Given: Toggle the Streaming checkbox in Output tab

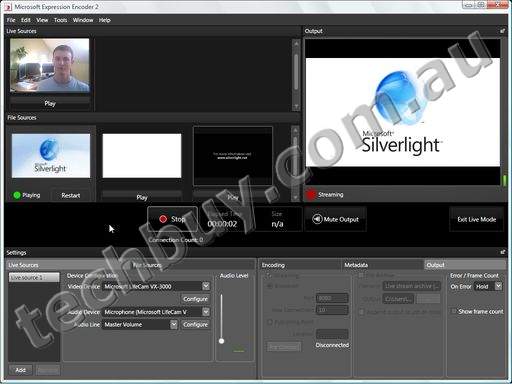Looking at the screenshot, I should pyautogui.click(x=268, y=276).
